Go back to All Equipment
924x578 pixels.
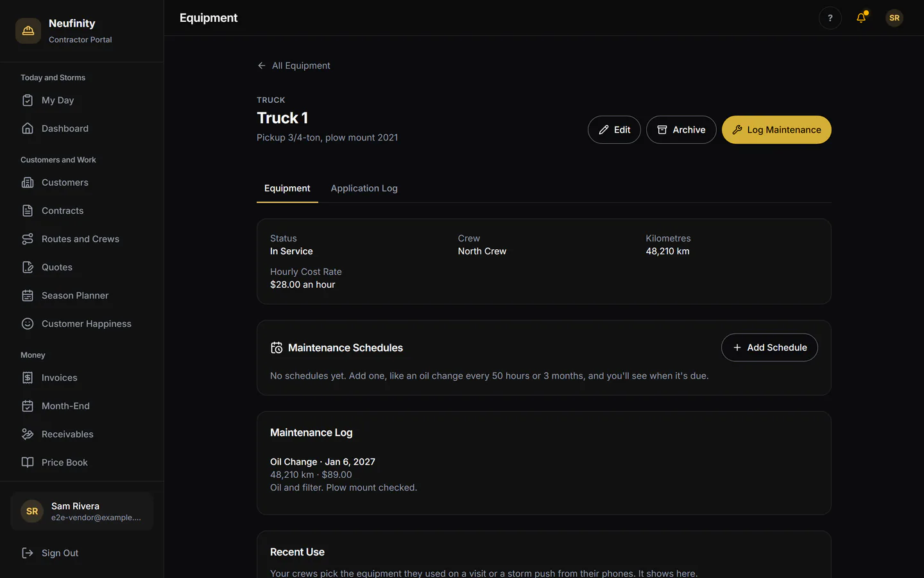[294, 66]
